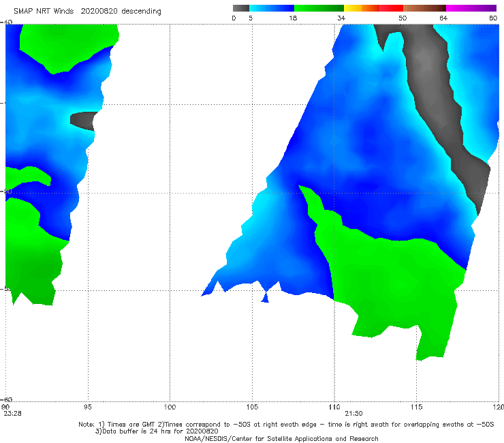Click the color bar label '64'
504x443 pixels.
point(443,18)
